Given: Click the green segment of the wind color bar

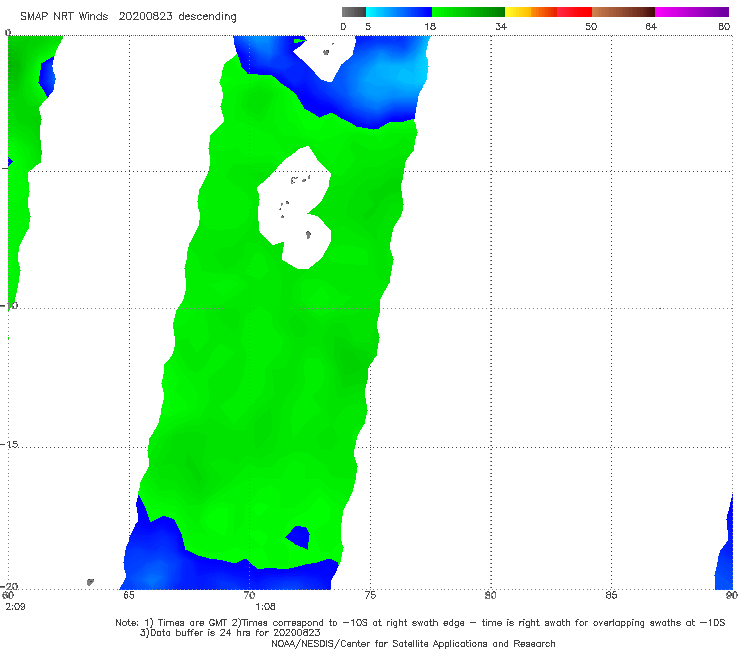Looking at the screenshot, I should tap(468, 12).
